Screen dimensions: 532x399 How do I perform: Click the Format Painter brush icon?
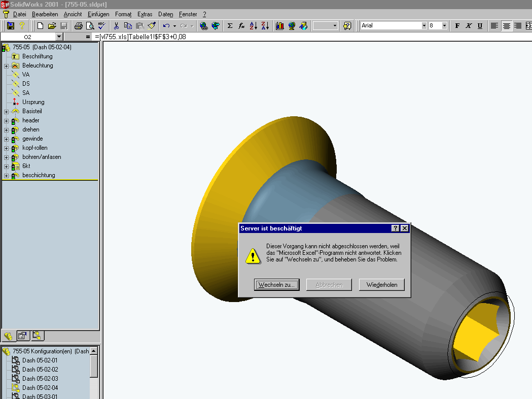[152, 25]
